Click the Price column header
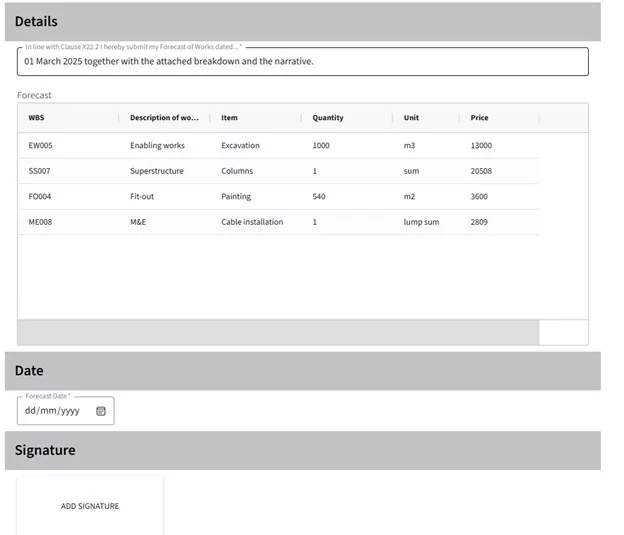This screenshot has width=624, height=535. (x=480, y=118)
